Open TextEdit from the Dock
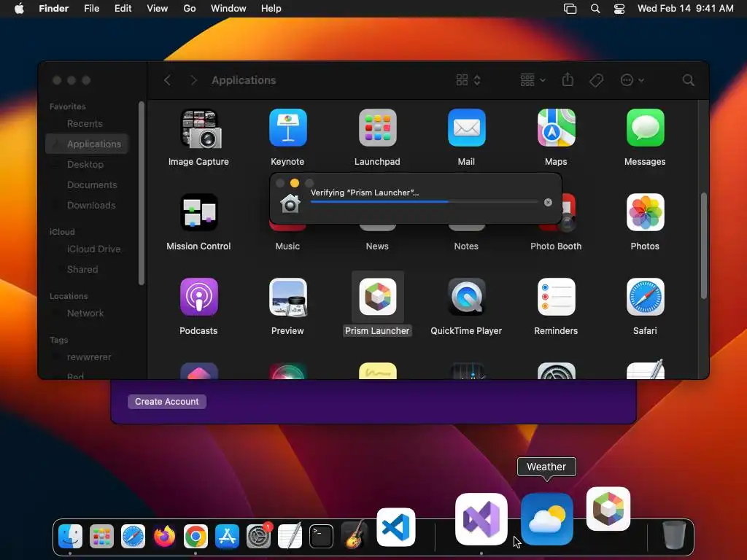Viewport: 747px width, 560px height. [x=290, y=537]
